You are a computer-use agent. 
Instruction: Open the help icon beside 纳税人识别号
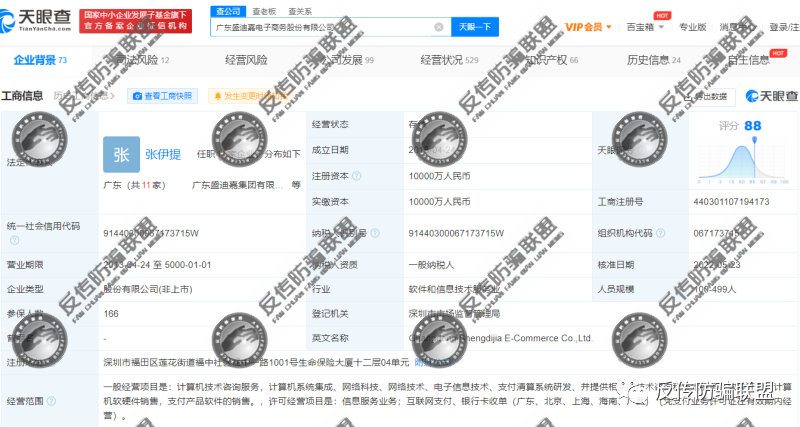[x=375, y=233]
